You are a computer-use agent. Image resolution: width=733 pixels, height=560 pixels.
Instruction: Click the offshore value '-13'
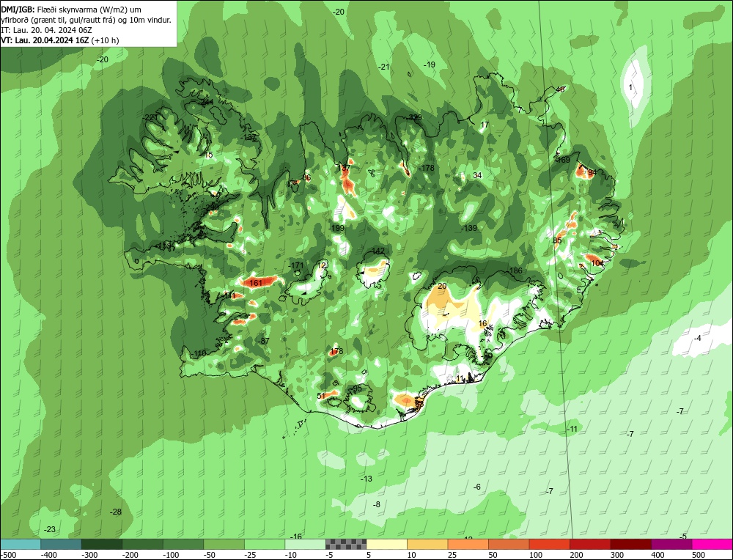pyautogui.click(x=366, y=479)
